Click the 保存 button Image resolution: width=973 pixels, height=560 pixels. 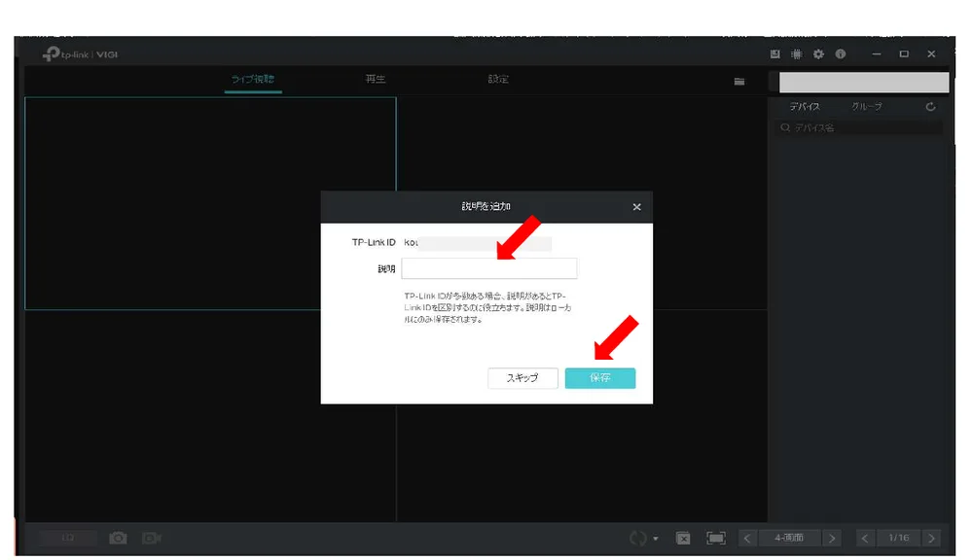click(600, 377)
